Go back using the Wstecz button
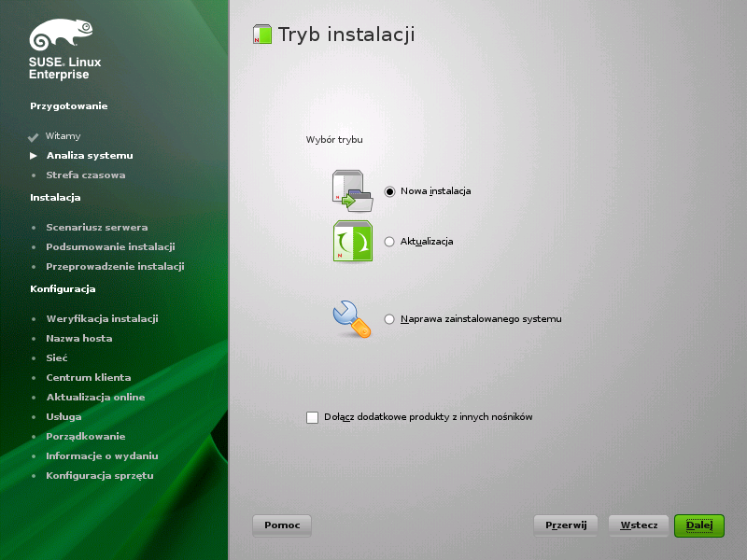The image size is (747, 560). click(639, 525)
